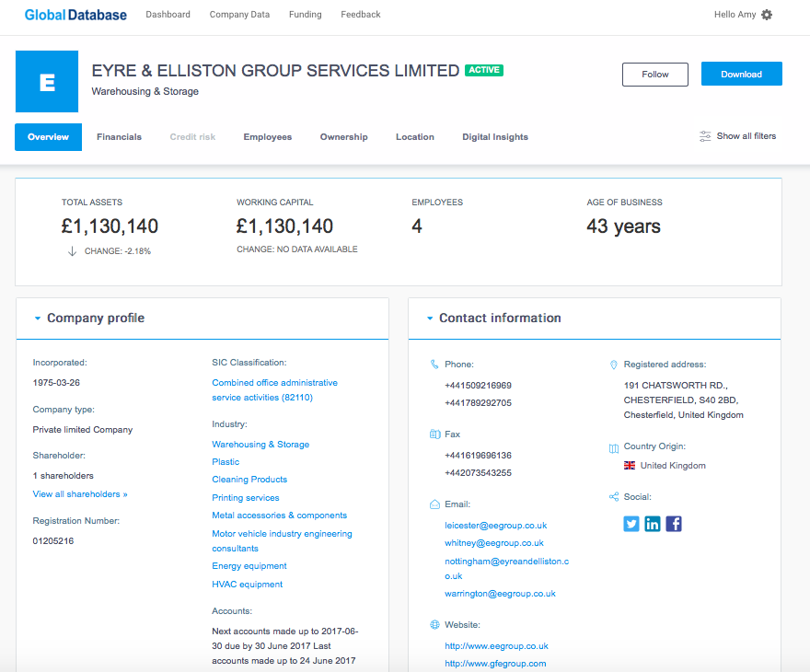Switch to the Credit risk tab
The height and width of the screenshot is (672, 810).
(192, 137)
